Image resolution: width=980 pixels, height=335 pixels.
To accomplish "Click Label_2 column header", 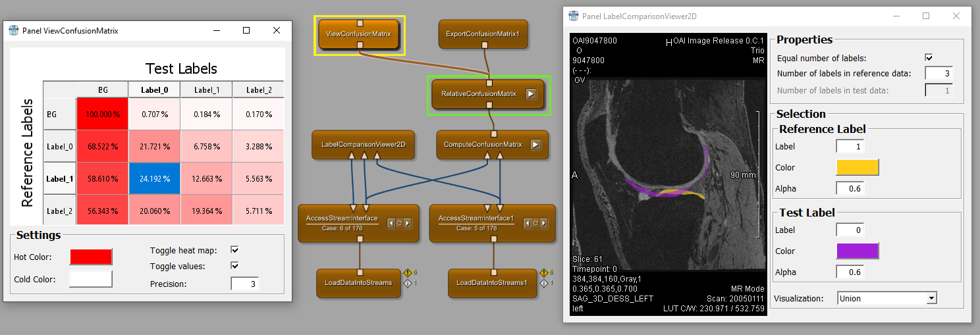I will [258, 90].
